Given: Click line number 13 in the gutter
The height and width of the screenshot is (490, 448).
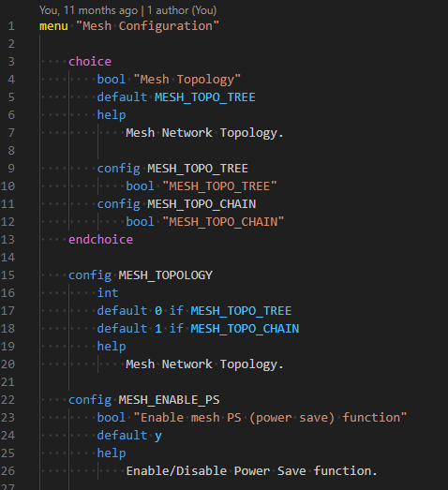Looking at the screenshot, I should [7, 240].
